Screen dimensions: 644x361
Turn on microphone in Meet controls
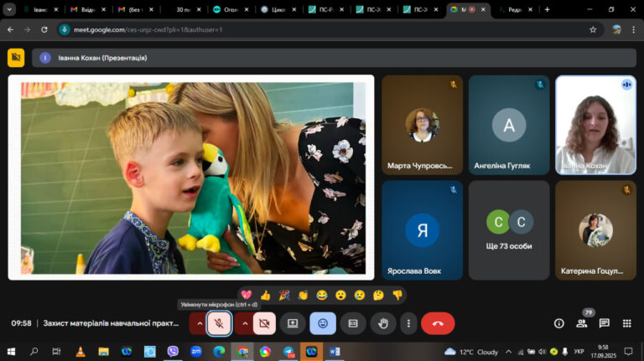click(219, 323)
